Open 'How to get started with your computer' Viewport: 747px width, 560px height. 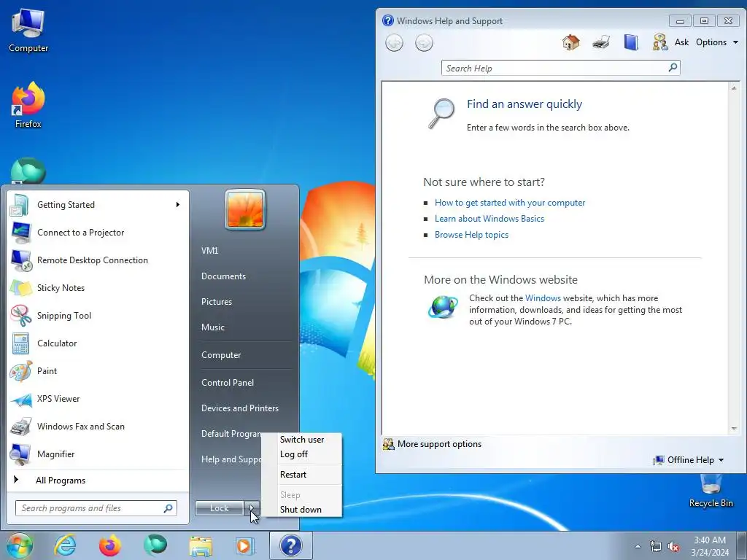[510, 203]
